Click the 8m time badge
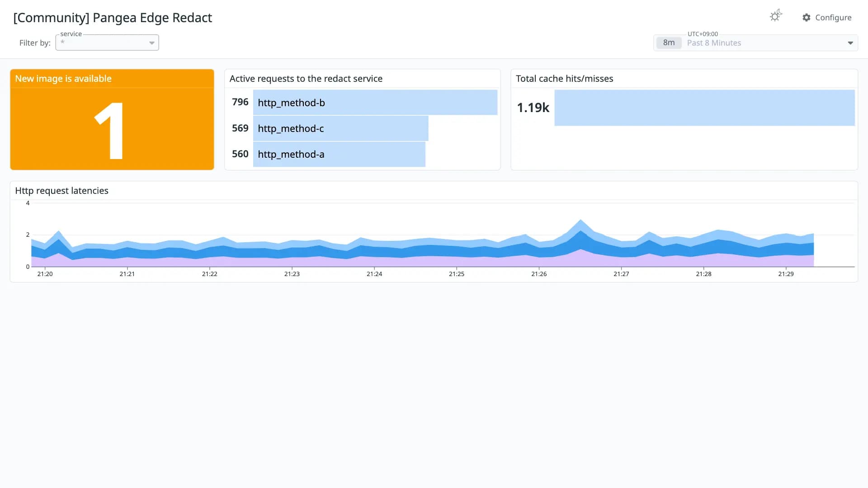The image size is (868, 488). pos(669,43)
